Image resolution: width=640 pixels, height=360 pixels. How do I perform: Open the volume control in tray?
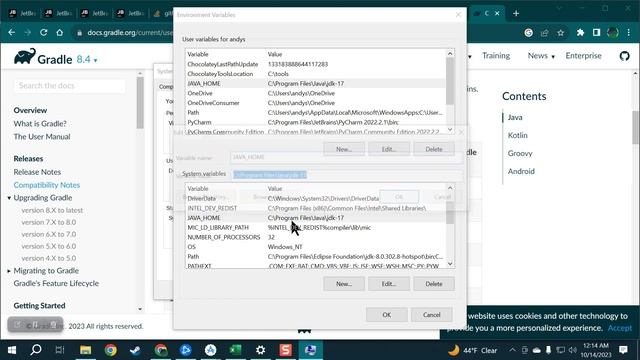click(572, 350)
